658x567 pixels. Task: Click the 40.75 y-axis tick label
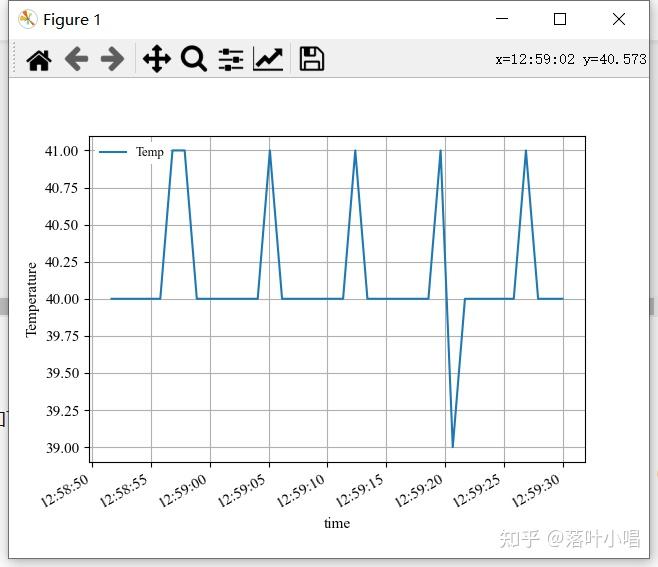pos(62,188)
